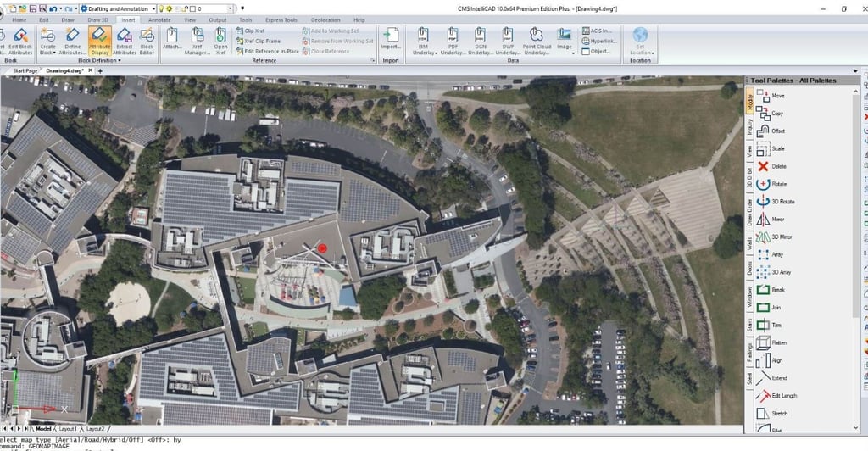Image resolution: width=868 pixels, height=451 pixels.
Task: Open the Block Editor
Action: (147, 41)
